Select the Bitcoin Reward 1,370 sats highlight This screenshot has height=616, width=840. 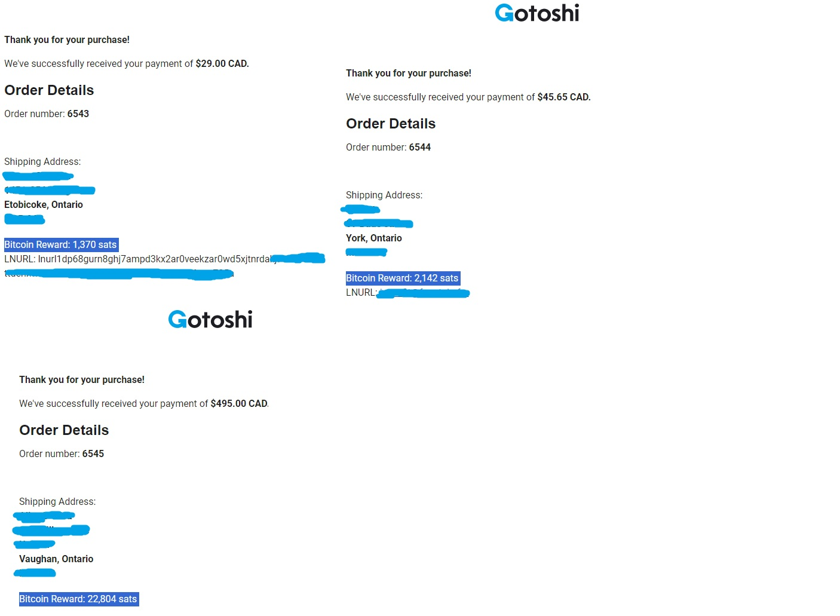[60, 245]
